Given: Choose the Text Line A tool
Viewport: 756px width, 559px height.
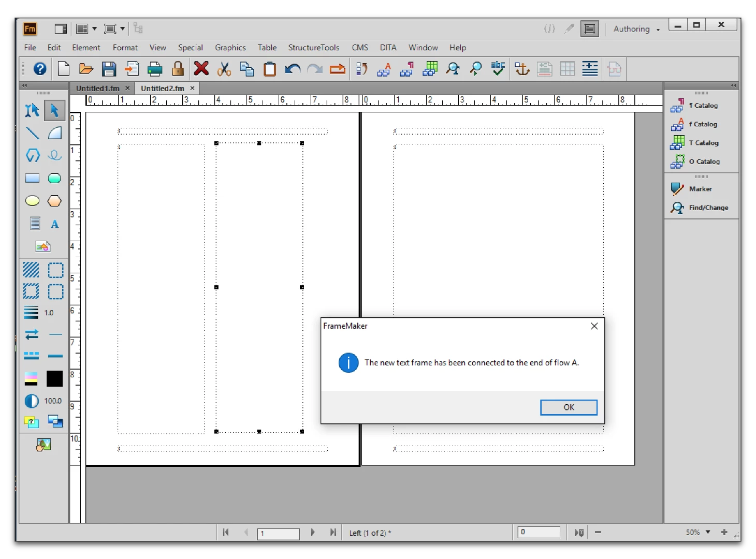Looking at the screenshot, I should [54, 224].
